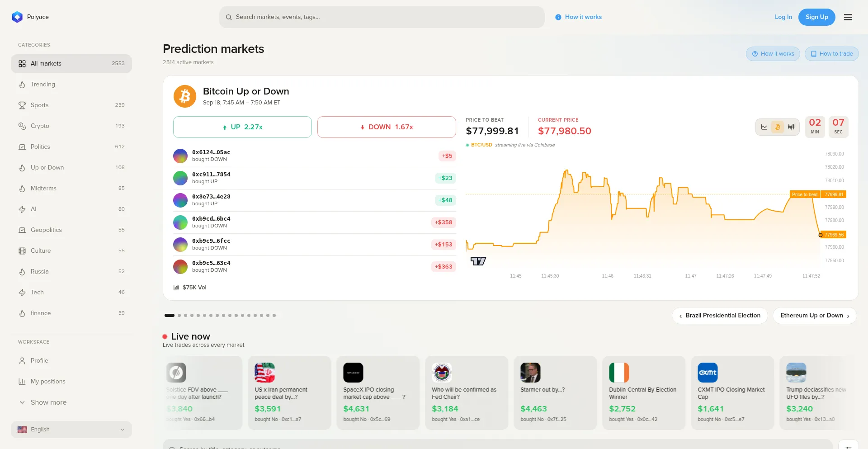Click the How it works pill button

773,54
